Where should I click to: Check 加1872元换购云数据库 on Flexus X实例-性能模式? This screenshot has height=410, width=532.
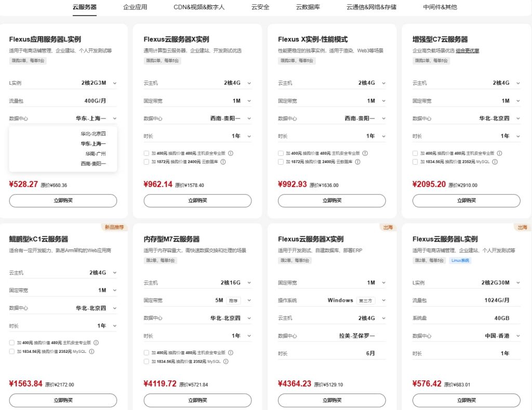tap(280, 162)
